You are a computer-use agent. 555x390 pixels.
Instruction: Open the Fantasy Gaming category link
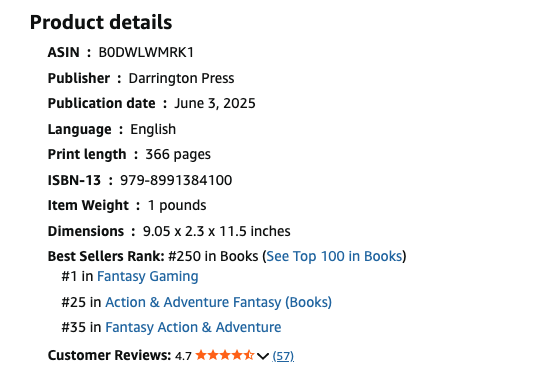148,276
